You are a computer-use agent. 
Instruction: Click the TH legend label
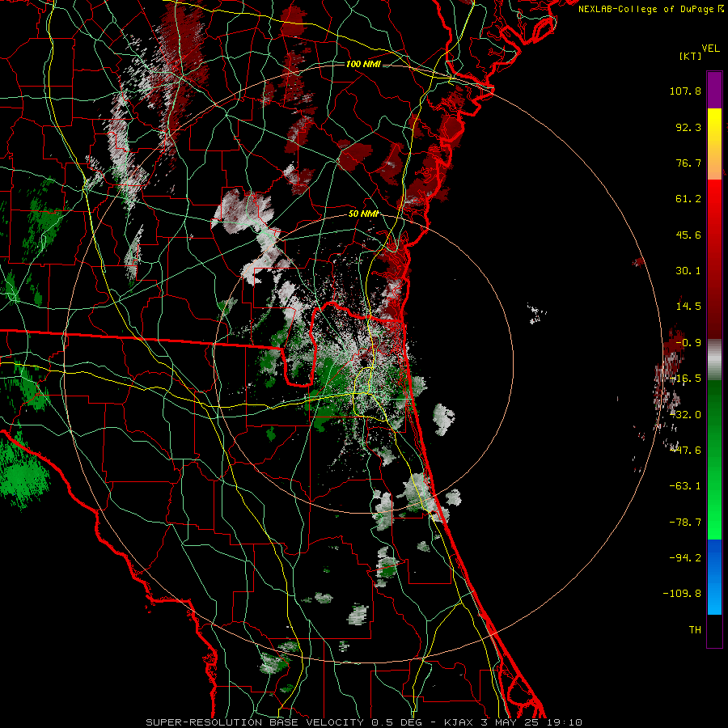[695, 629]
